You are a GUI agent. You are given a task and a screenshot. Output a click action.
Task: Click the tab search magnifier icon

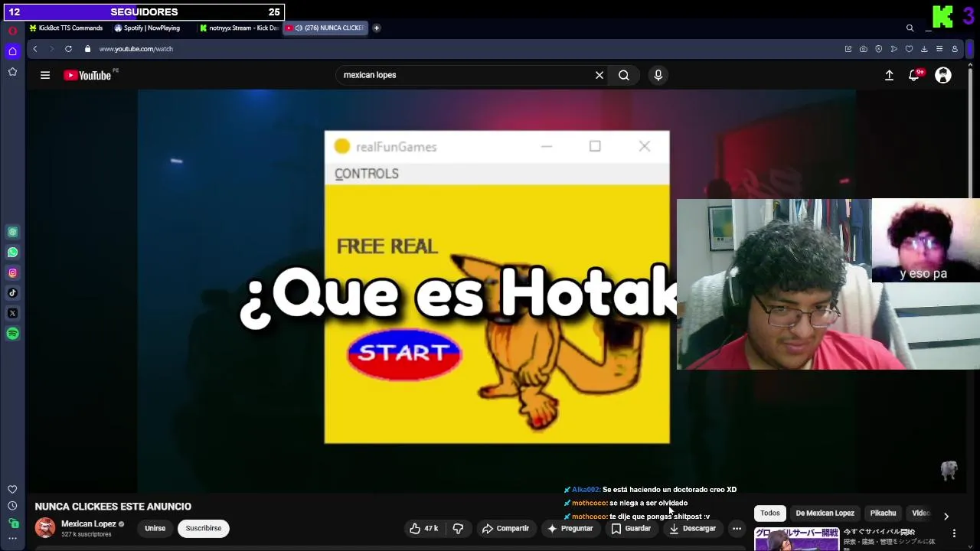point(910,28)
